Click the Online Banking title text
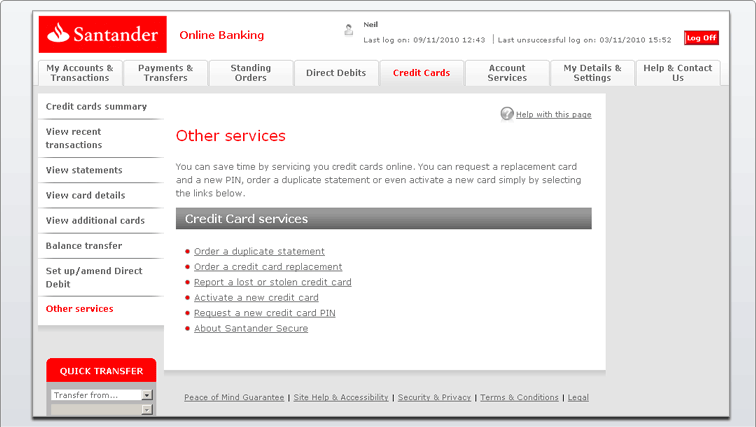This screenshot has width=756, height=427. click(222, 35)
